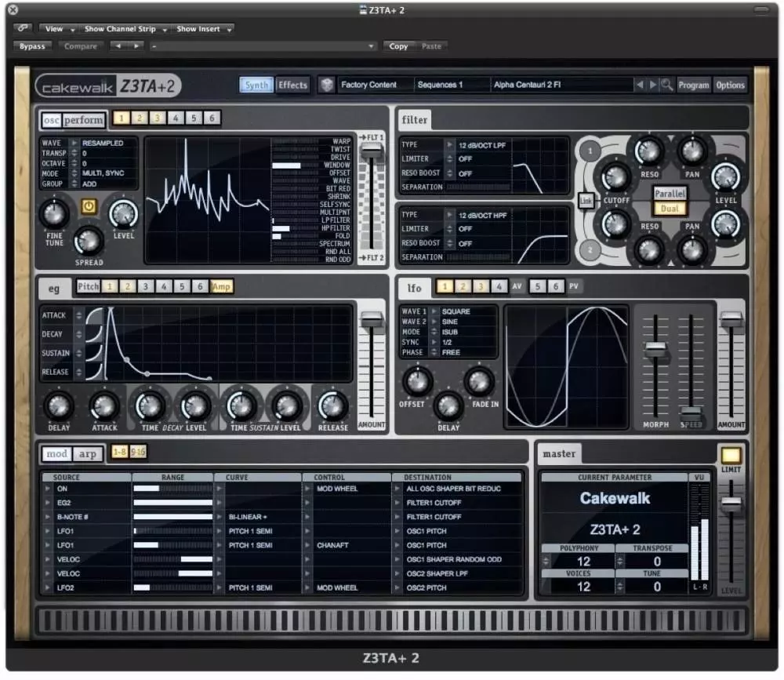Click the OSC2 SHAPER LPF destination
784x680 pixels.
coord(437,573)
